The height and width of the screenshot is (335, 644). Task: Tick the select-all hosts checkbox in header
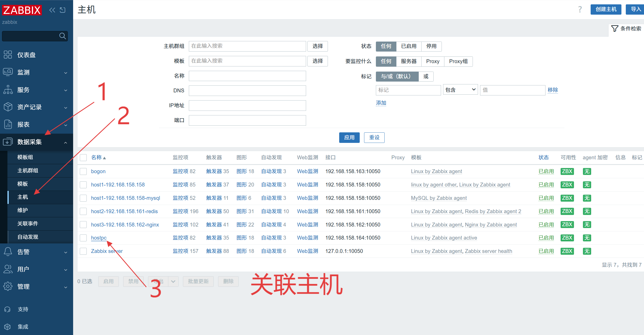click(83, 157)
